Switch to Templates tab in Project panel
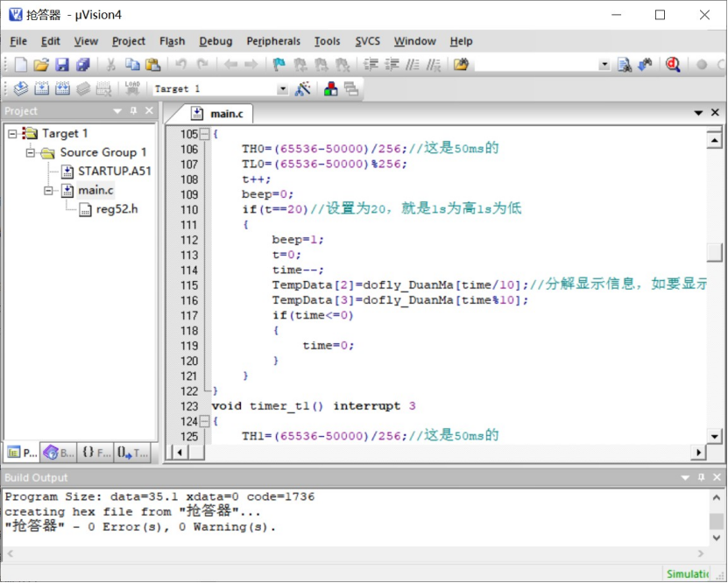Image resolution: width=728 pixels, height=583 pixels. click(132, 453)
